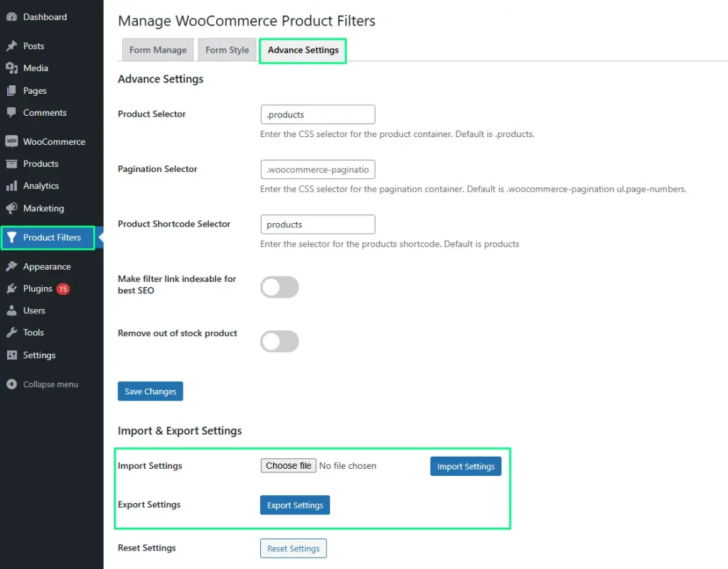Click 'Remove out of stock product' label
Viewport: 728px width, 569px height.
click(177, 333)
